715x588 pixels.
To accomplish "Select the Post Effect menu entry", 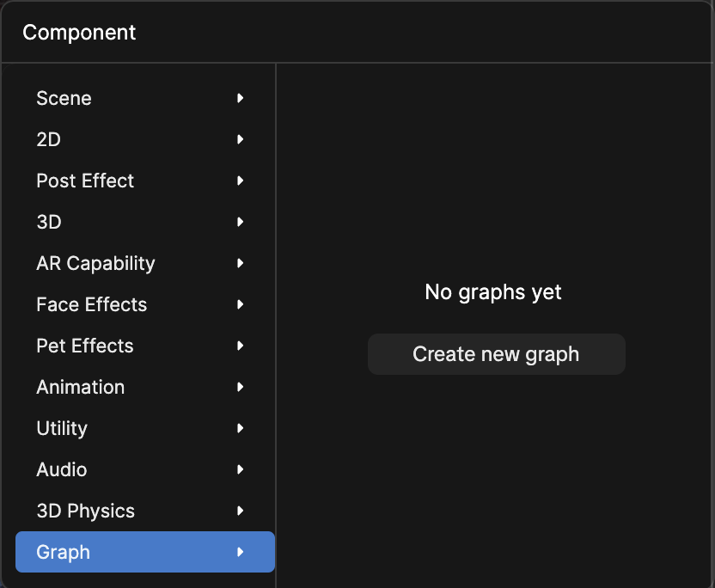I will pos(145,181).
